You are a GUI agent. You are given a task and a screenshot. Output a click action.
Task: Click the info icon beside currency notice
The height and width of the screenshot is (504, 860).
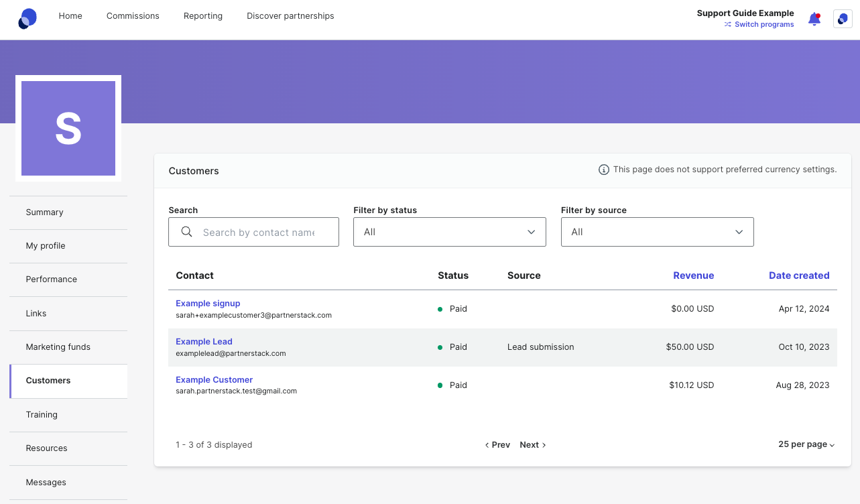click(x=604, y=170)
